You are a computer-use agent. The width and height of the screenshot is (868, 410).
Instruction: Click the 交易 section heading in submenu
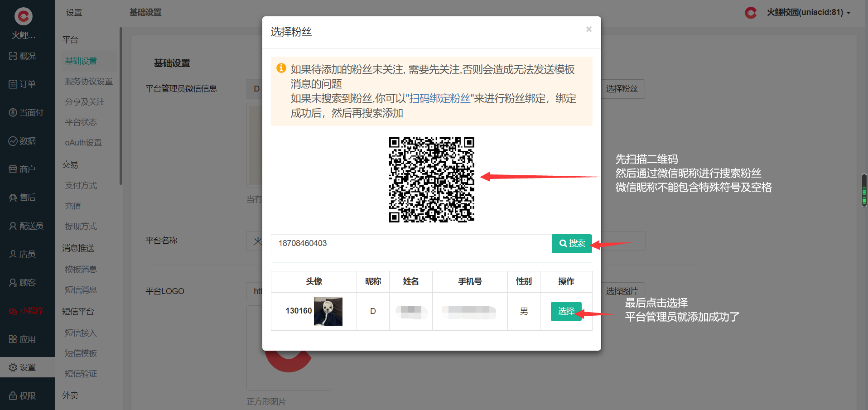pos(70,164)
